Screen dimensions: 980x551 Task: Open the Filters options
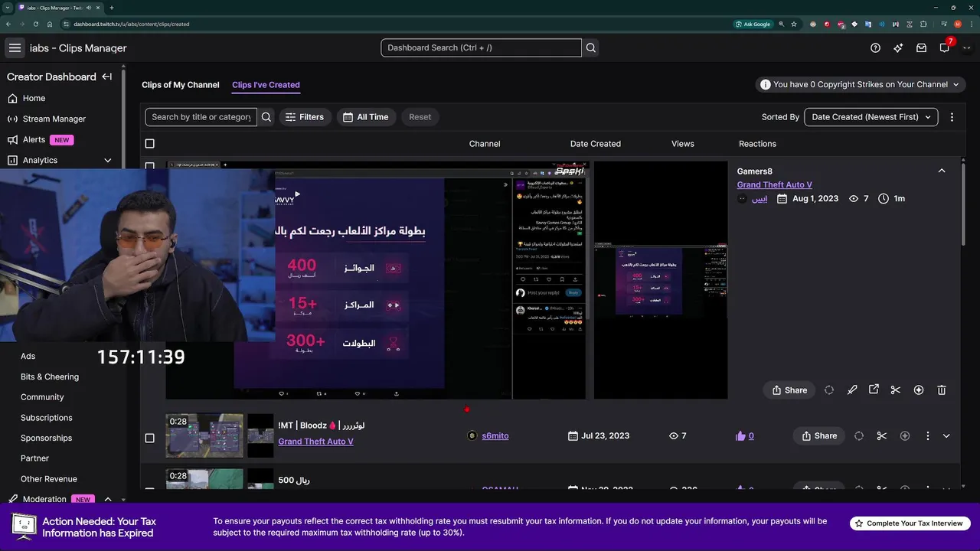click(305, 117)
